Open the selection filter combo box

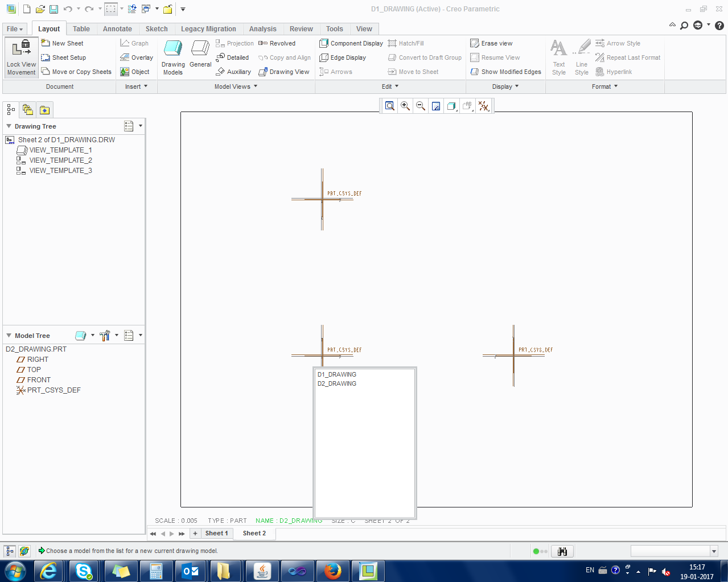[x=674, y=551]
